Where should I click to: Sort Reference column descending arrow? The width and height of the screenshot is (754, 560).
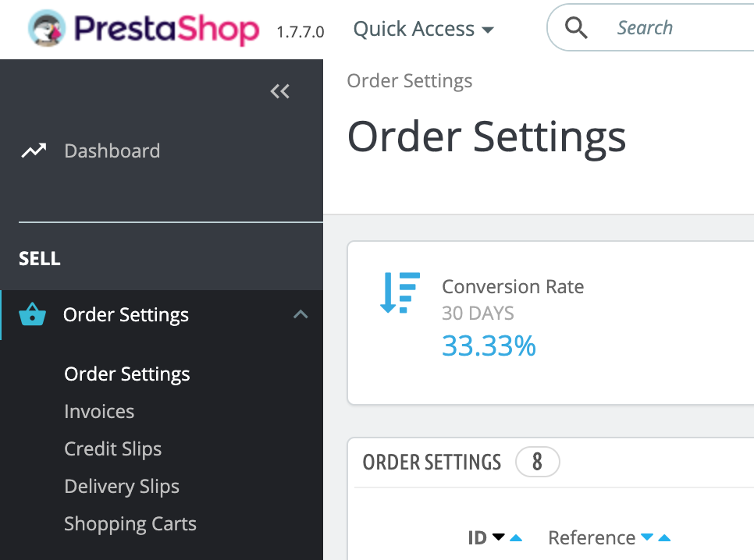point(647,537)
